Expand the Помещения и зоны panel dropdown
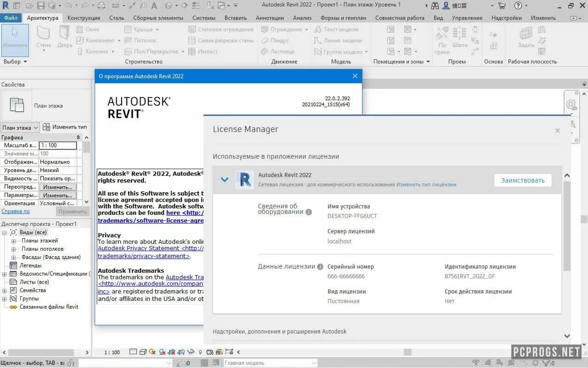Image resolution: width=588 pixels, height=368 pixels. coord(428,62)
